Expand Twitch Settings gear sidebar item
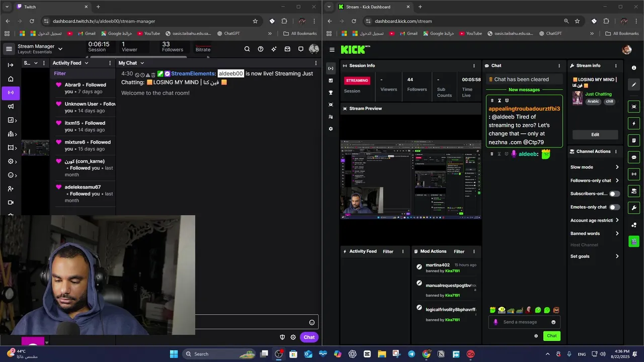The width and height of the screenshot is (644, 362). point(12,161)
